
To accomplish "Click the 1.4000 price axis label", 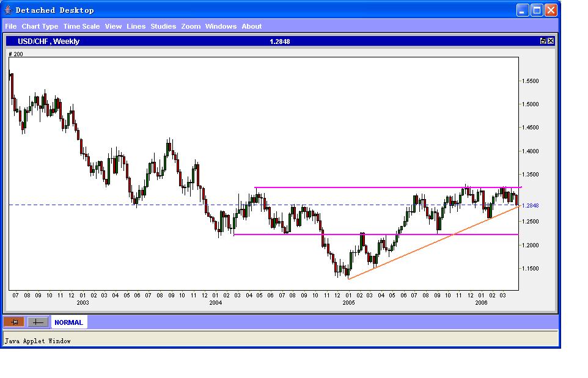I will point(531,151).
